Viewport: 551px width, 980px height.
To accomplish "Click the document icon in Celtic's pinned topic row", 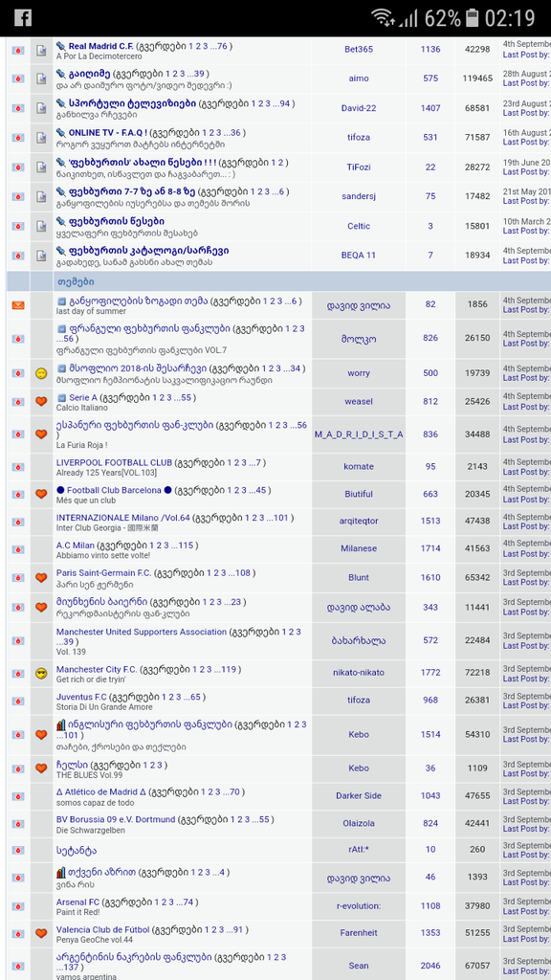I will tap(41, 226).
